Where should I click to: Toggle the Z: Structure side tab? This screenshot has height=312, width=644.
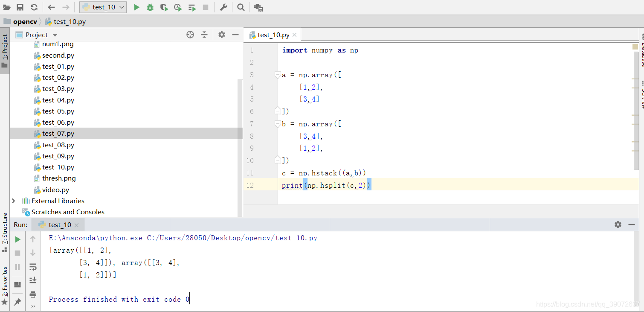5,232
